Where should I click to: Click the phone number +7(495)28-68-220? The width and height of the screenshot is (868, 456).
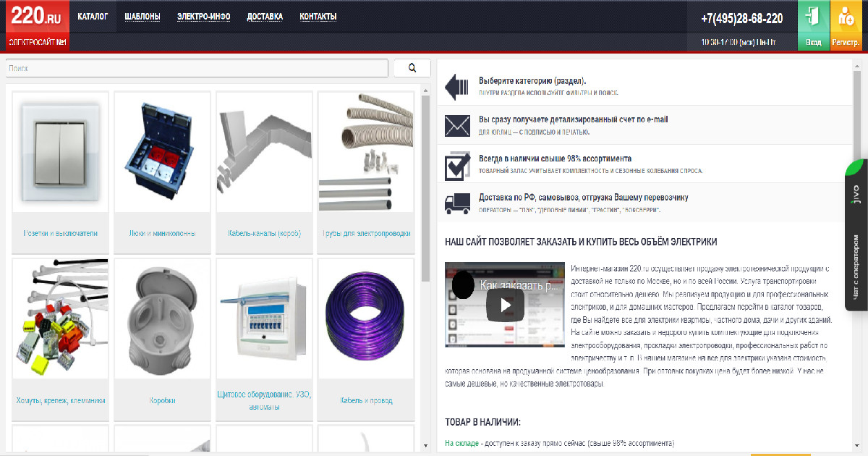coord(741,18)
